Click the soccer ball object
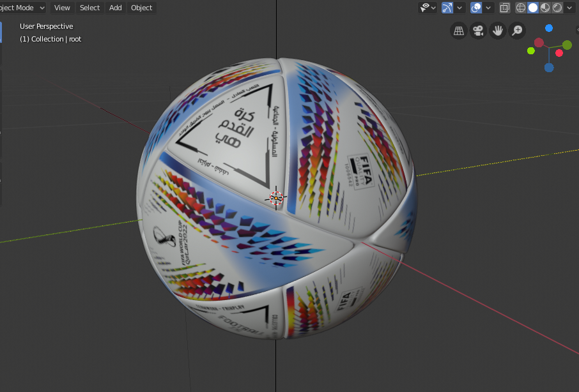This screenshot has width=579, height=392. point(275,198)
